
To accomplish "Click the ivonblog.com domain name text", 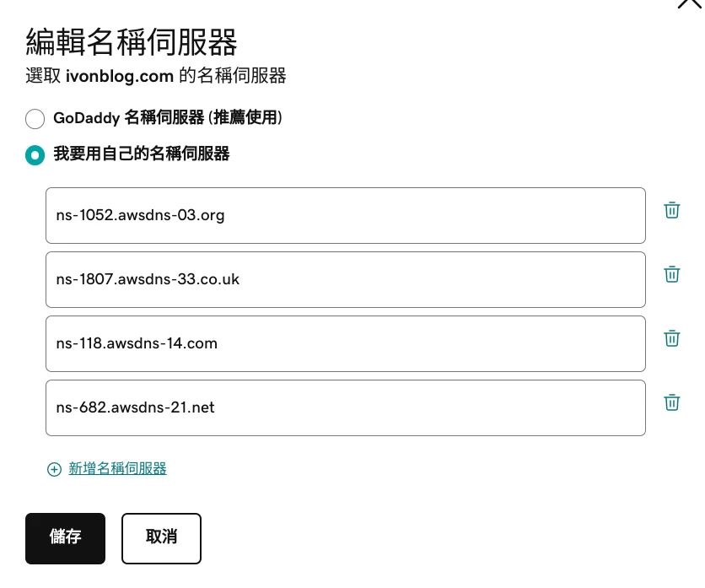I will pos(119,76).
